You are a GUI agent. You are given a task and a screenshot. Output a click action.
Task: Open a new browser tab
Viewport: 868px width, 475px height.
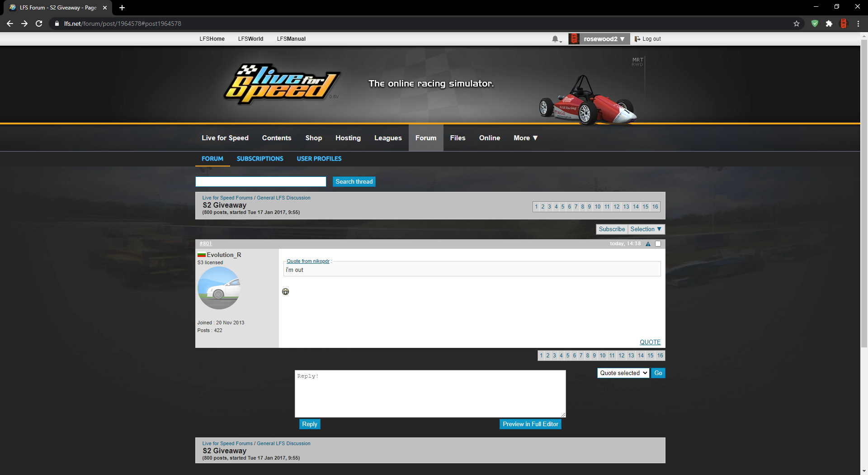pyautogui.click(x=122, y=8)
